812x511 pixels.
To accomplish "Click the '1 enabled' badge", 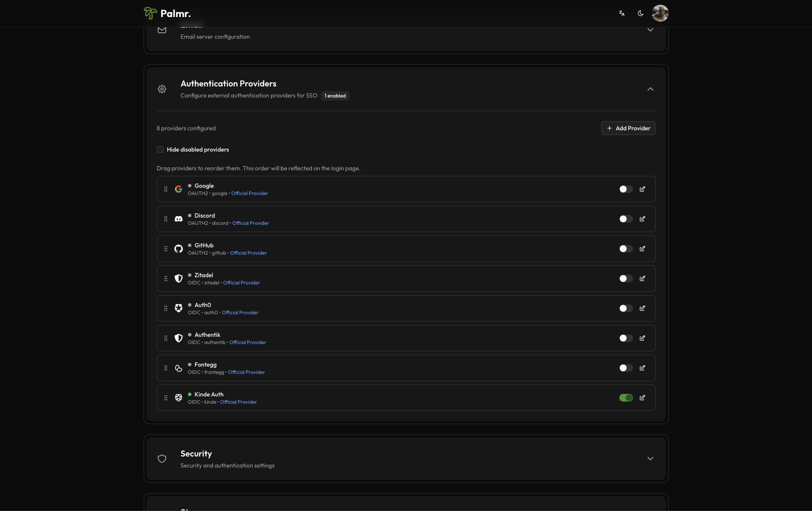I will pyautogui.click(x=335, y=96).
